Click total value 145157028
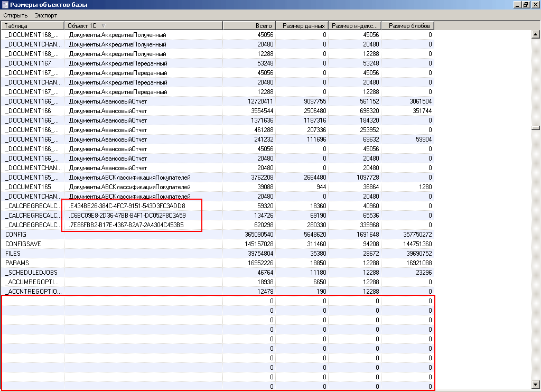Viewport: 541px width, 392px height. (x=259, y=244)
